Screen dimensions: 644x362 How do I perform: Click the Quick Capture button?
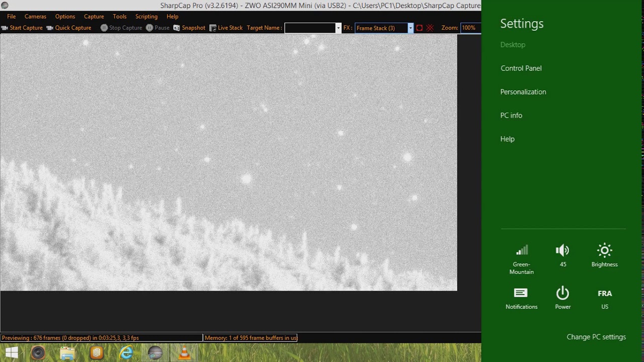(69, 28)
